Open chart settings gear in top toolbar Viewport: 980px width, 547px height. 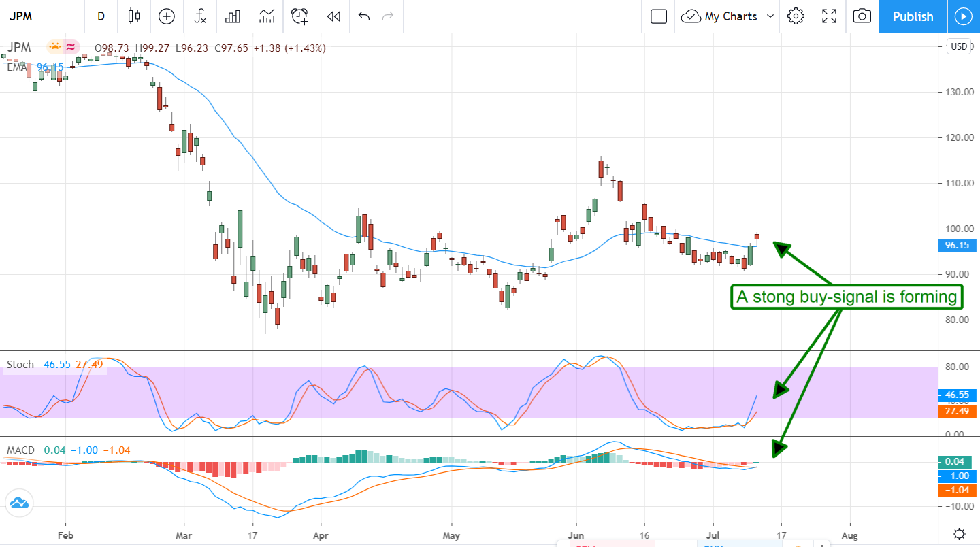click(x=796, y=16)
